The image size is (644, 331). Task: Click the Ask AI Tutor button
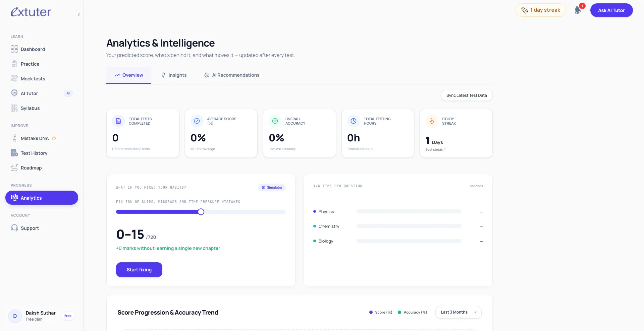(x=611, y=10)
